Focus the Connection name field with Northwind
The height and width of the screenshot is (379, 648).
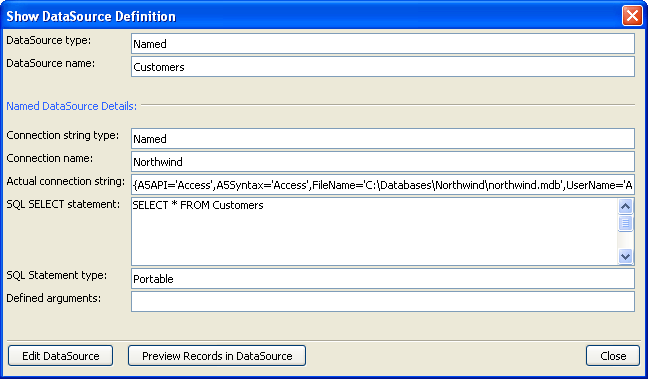tap(383, 162)
